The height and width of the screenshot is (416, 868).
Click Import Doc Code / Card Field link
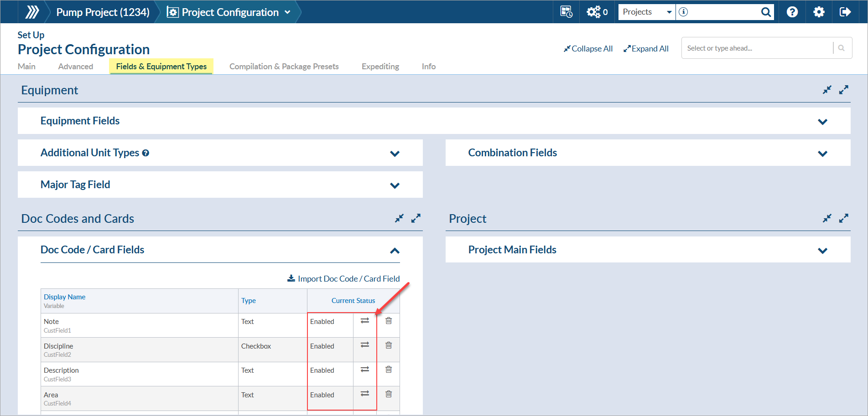pyautogui.click(x=343, y=278)
